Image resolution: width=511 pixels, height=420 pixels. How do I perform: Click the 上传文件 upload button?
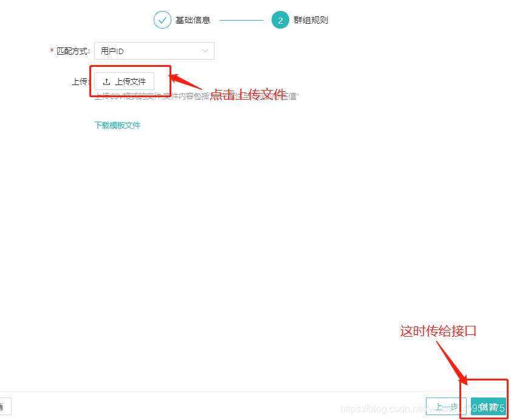tap(123, 80)
